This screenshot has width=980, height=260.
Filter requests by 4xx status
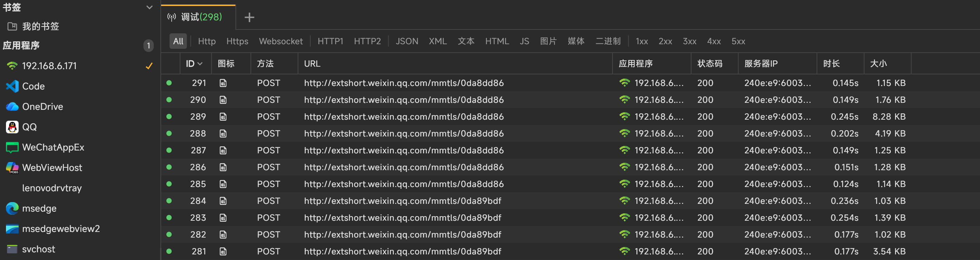[x=714, y=41]
